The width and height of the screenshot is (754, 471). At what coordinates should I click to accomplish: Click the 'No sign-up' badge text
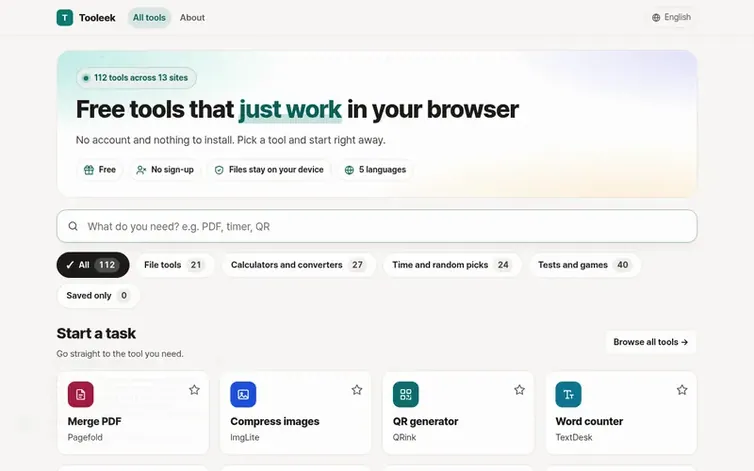(172, 170)
